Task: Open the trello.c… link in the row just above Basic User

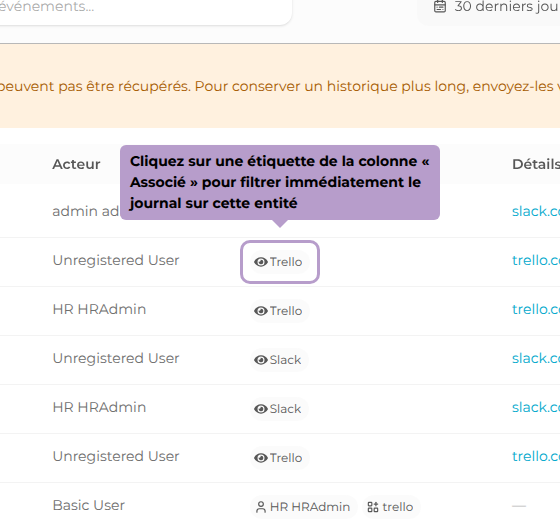Action: click(536, 456)
